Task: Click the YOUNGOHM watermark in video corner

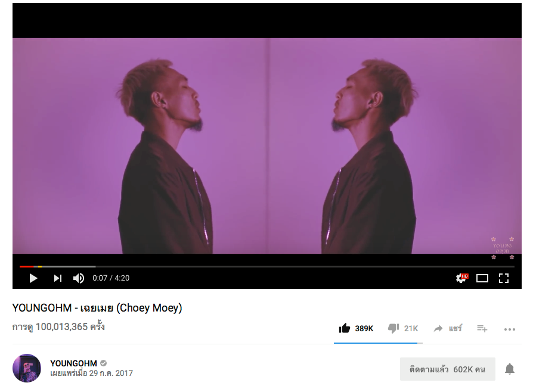Action: point(503,248)
